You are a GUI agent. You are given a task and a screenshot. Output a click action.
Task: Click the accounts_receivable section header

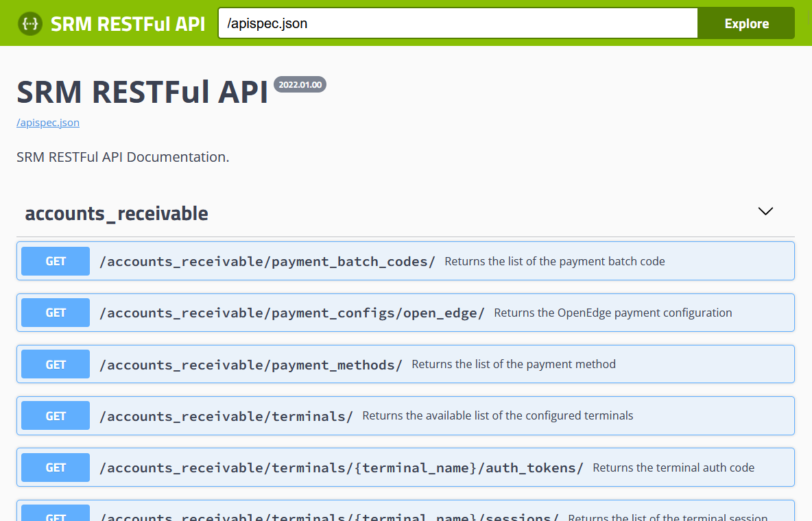(x=117, y=213)
